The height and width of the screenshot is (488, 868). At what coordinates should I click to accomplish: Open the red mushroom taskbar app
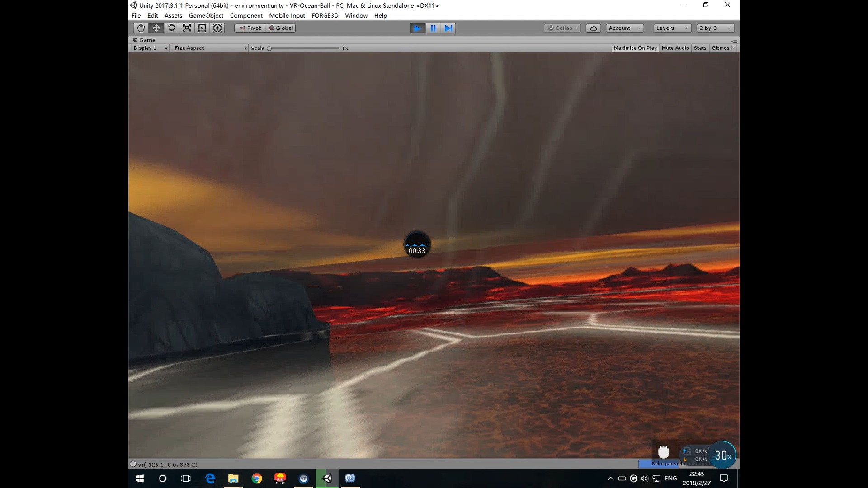point(280,478)
